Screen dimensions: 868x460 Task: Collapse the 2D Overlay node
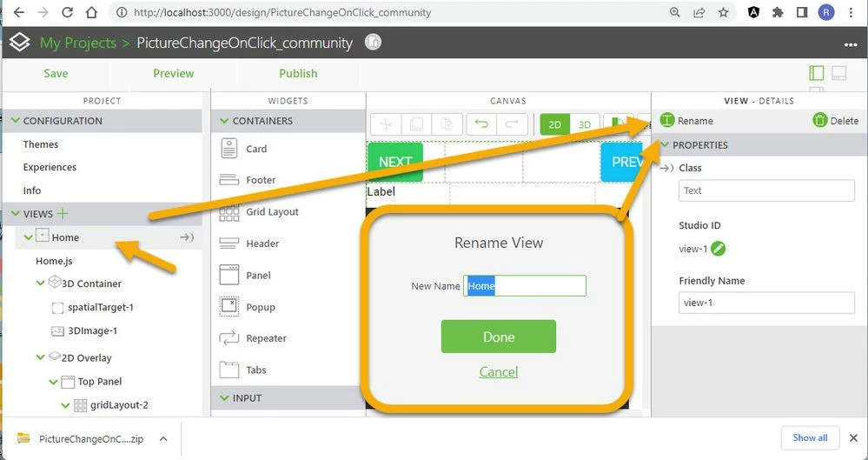(41, 357)
